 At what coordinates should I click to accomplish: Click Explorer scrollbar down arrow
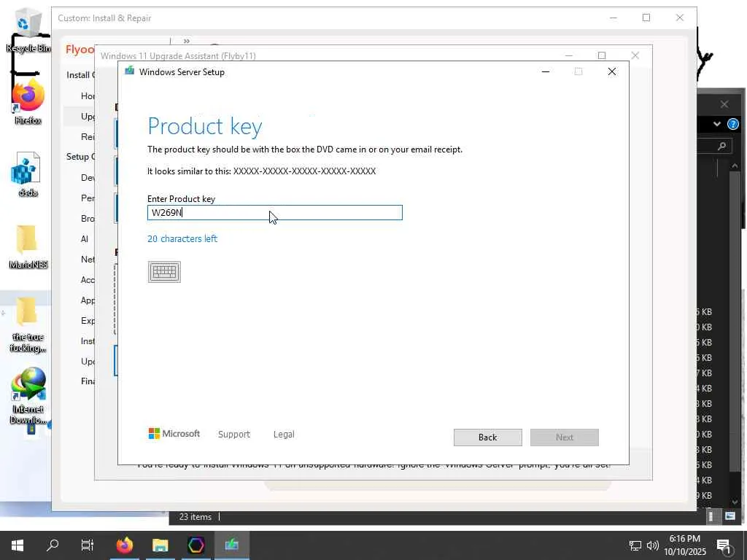tap(735, 502)
